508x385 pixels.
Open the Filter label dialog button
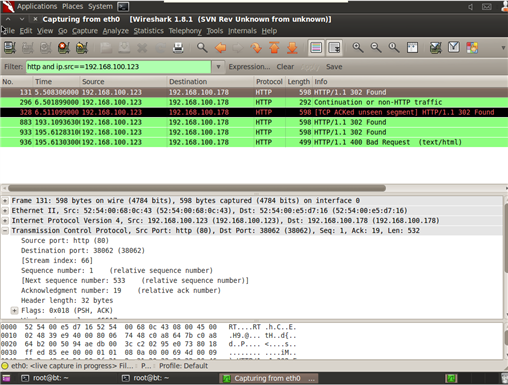[x=13, y=67]
